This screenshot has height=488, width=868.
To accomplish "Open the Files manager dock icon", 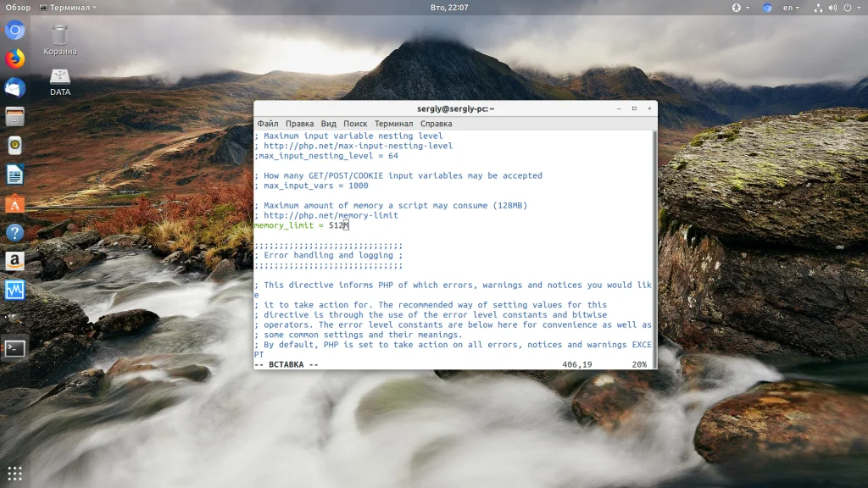I will click(x=15, y=117).
